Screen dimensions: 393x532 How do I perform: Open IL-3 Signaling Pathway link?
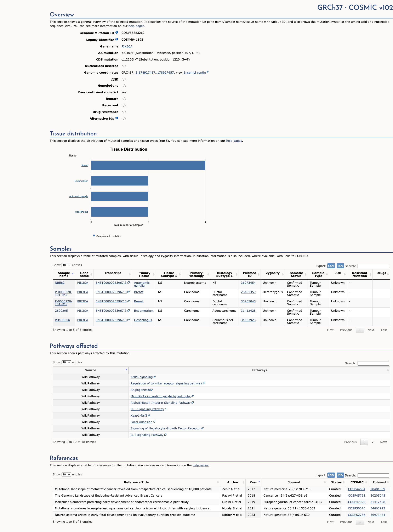click(x=147, y=409)
